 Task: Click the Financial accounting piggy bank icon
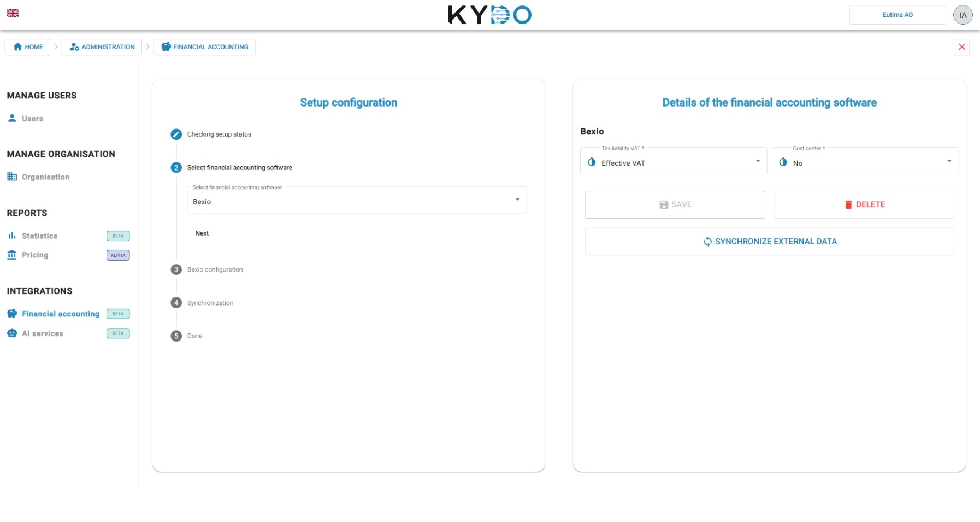pos(12,314)
